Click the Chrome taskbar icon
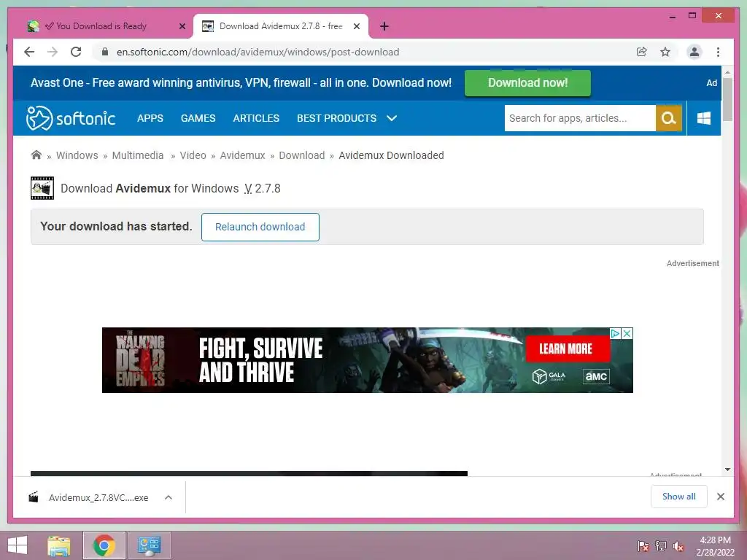 point(104,545)
